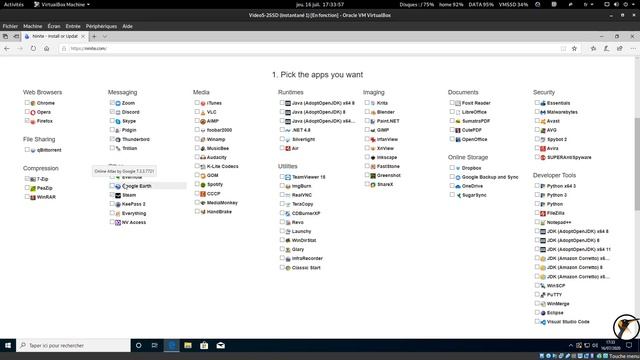640x360 pixels.
Task: Open the browser settings and more menu
Action: [x=633, y=48]
